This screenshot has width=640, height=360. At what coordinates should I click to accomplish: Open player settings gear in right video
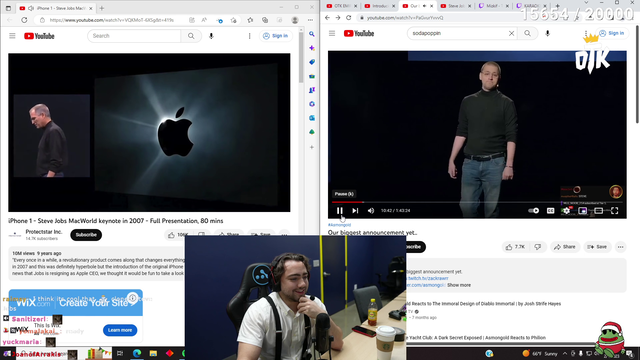pos(566,211)
